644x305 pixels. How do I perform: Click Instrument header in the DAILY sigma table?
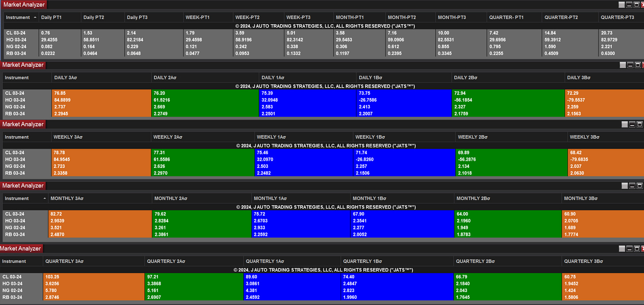point(27,78)
